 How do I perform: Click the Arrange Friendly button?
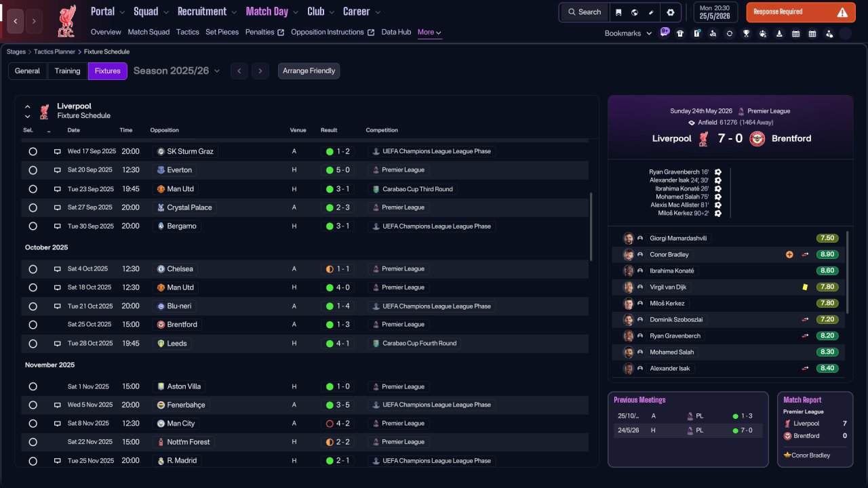pos(309,71)
